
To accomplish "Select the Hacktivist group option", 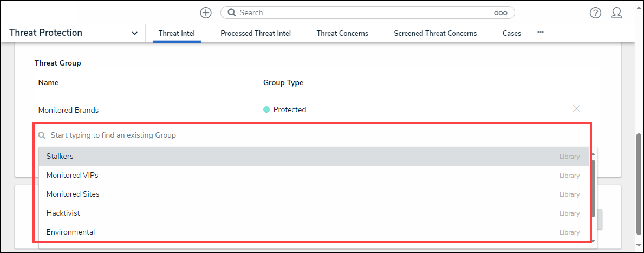I will click(63, 213).
